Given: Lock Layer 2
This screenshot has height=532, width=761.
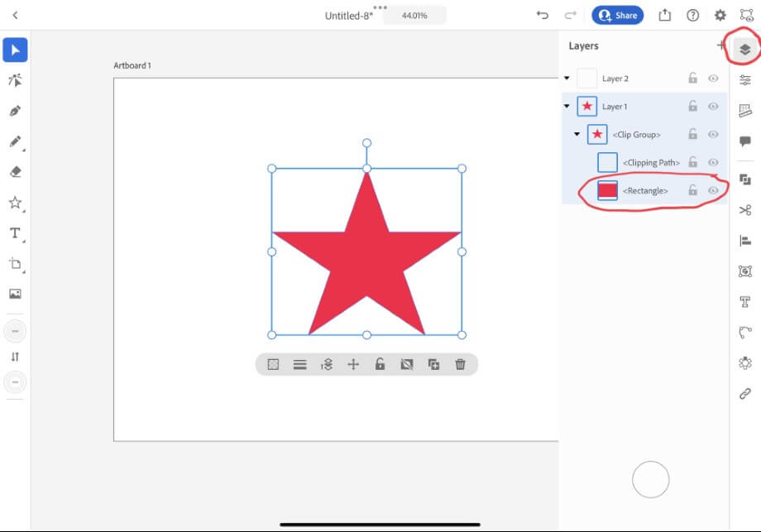Looking at the screenshot, I should (x=692, y=78).
